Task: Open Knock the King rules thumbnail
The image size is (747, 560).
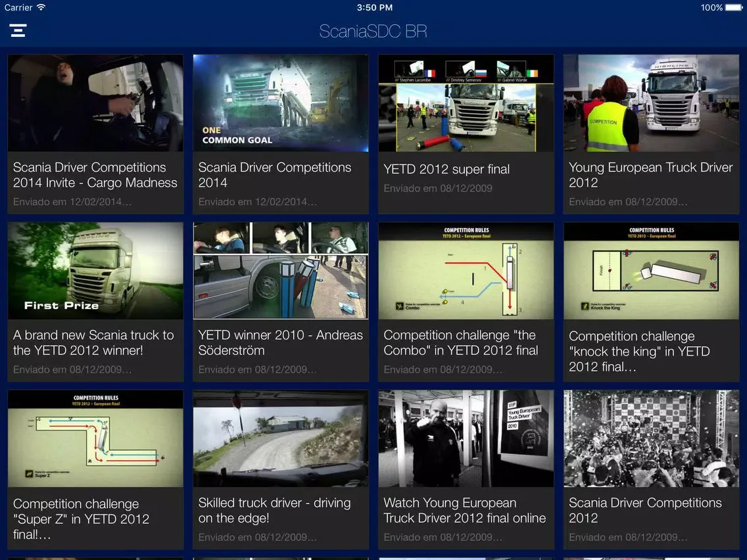Action: pyautogui.click(x=651, y=271)
